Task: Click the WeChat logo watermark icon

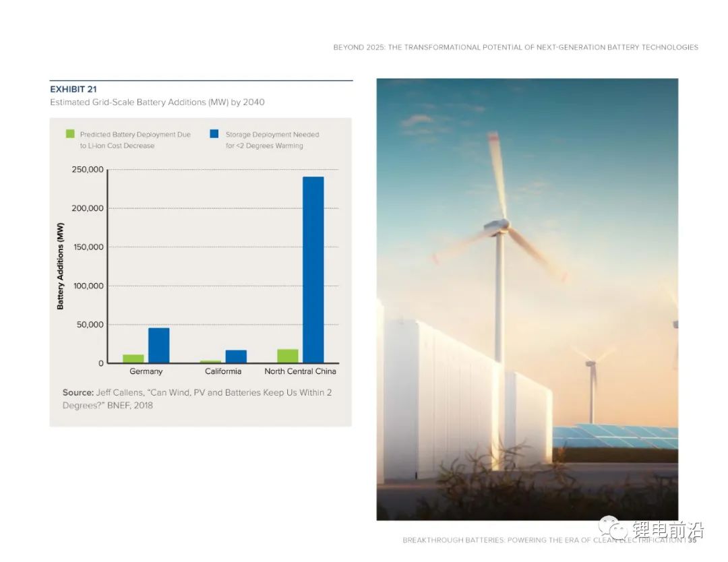Action: pos(613,529)
